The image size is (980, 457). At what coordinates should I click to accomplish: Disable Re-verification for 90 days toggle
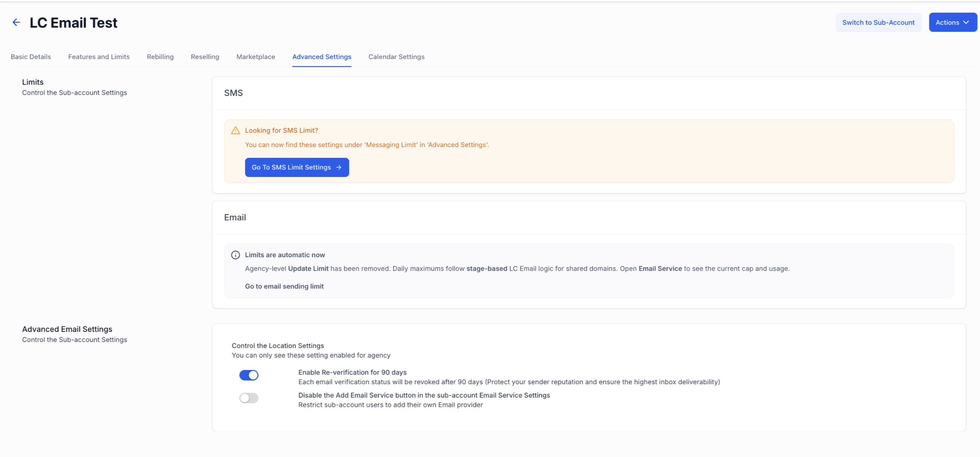coord(249,375)
